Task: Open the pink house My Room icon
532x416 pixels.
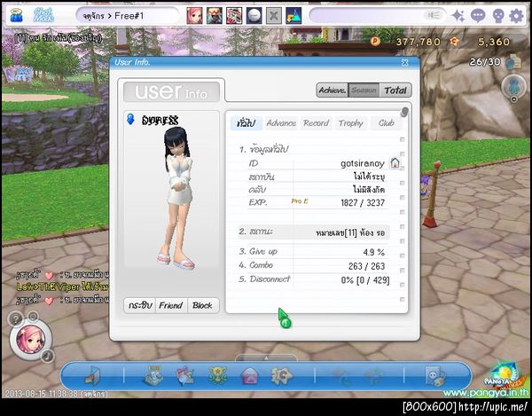Action: 250,376
